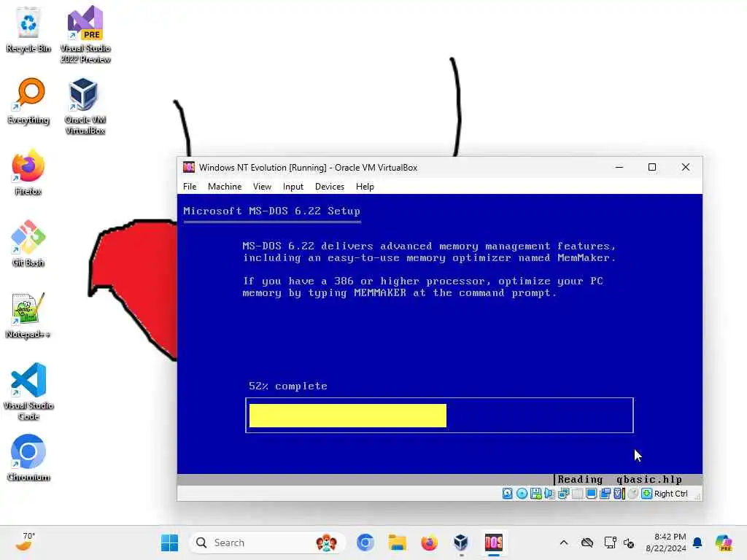
Task: Maximize the VirtualBox window
Action: (x=652, y=167)
